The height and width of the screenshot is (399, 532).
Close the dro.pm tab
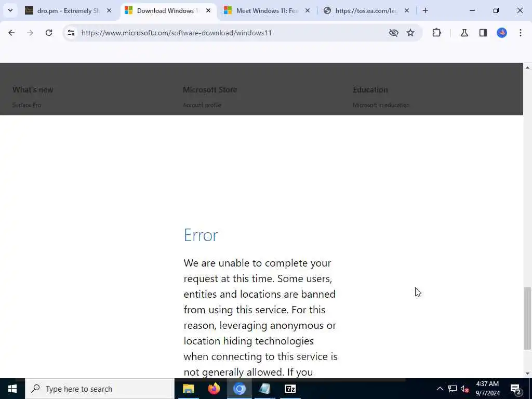click(109, 11)
